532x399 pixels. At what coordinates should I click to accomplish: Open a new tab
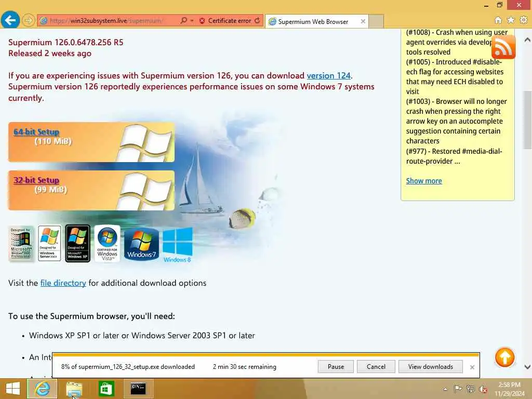376,21
